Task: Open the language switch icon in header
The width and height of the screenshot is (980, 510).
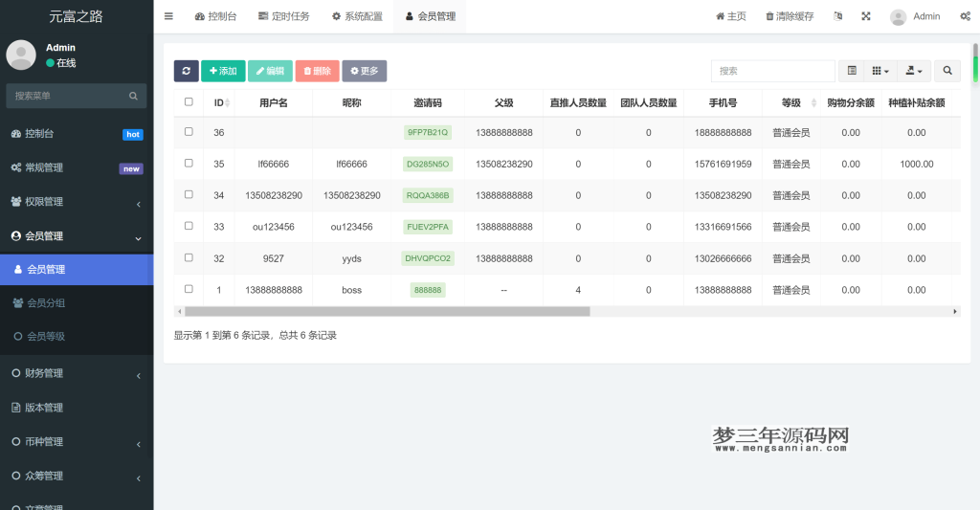Action: pos(838,16)
